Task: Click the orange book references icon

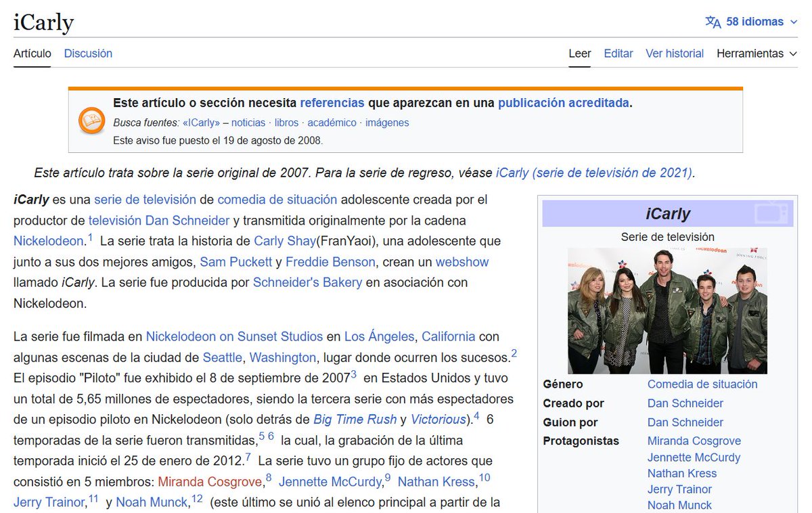Action: [x=91, y=120]
